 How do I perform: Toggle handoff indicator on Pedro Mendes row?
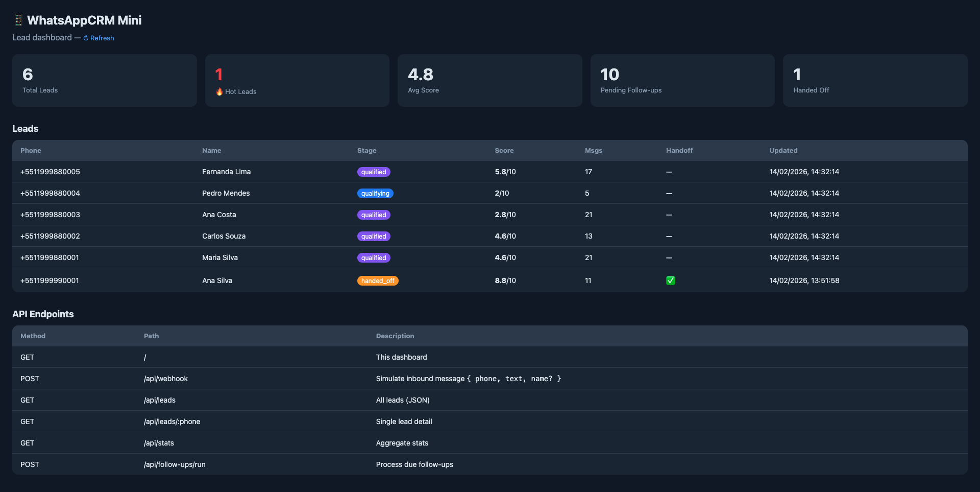[x=669, y=193]
